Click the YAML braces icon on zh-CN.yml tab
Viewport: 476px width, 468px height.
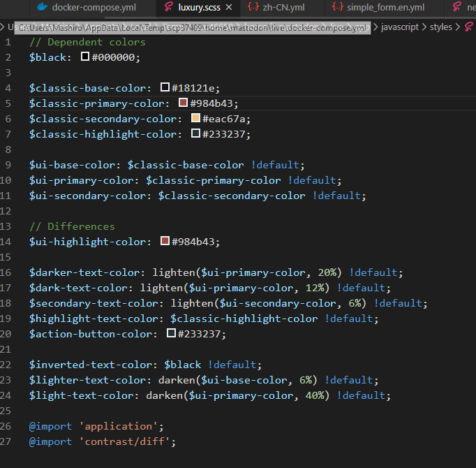click(x=253, y=7)
